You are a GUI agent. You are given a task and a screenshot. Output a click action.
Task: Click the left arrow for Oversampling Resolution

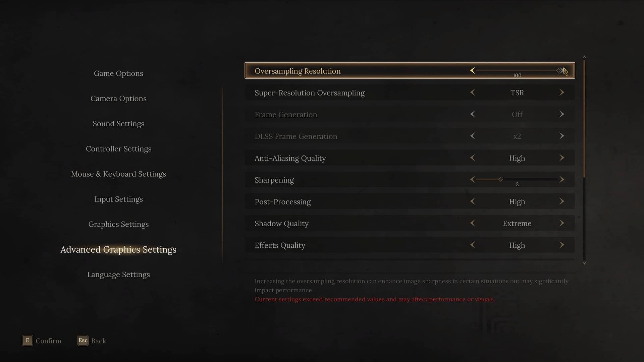coord(473,70)
